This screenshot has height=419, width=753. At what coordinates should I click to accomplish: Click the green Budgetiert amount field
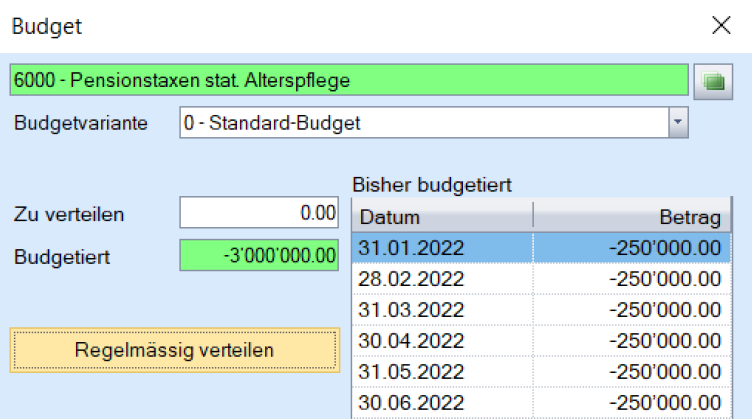click(259, 255)
